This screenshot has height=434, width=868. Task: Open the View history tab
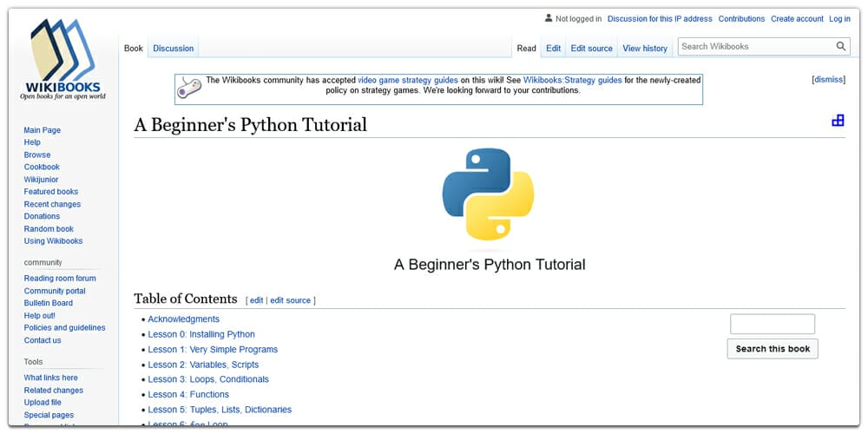[645, 48]
